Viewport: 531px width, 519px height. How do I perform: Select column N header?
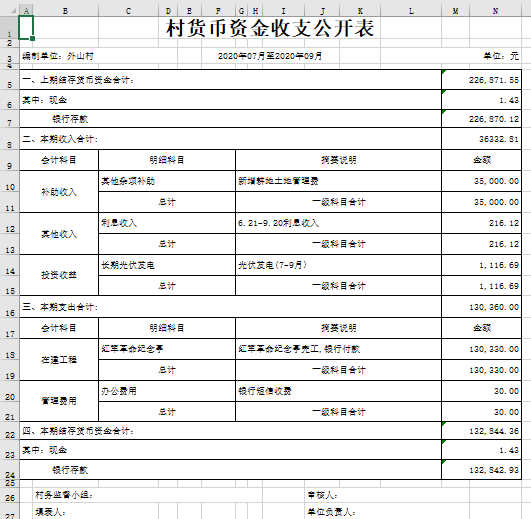(x=495, y=11)
